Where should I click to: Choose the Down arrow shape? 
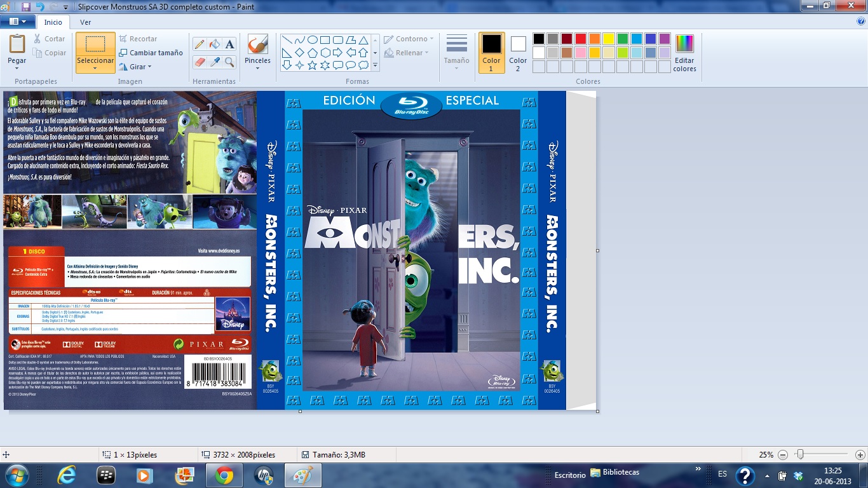click(x=287, y=65)
